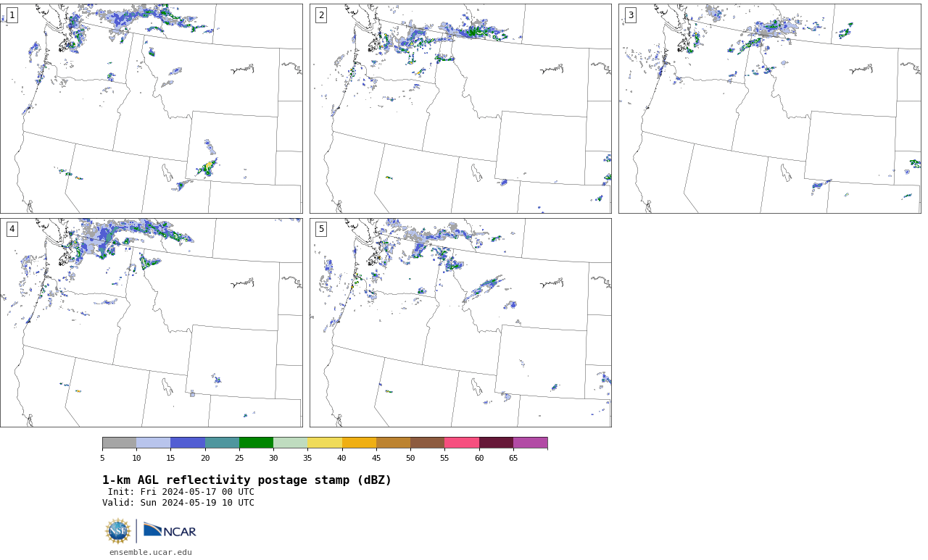Image resolution: width=928 pixels, height=560 pixels.
Task: Click the NCAR logo
Action: [170, 531]
